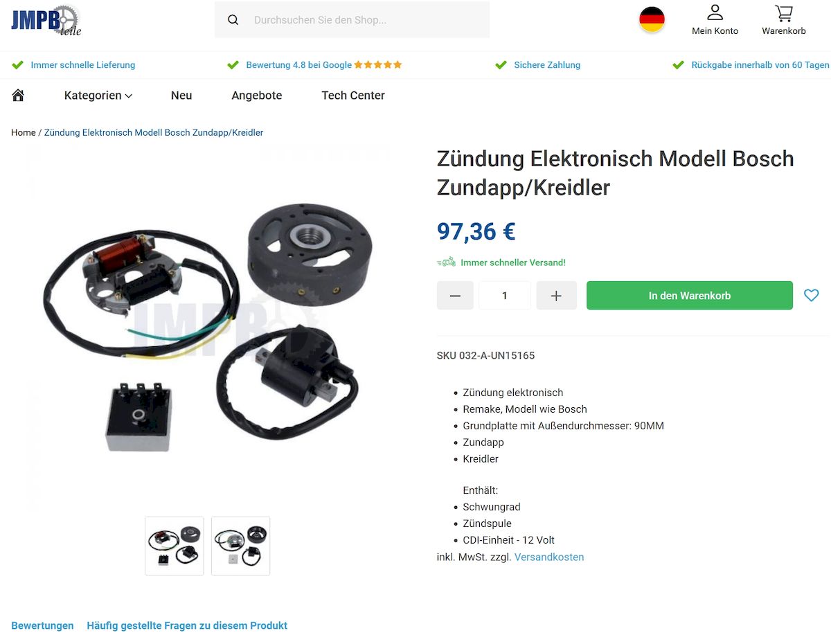The width and height of the screenshot is (831, 644).
Task: Open the home icon in navigation bar
Action: (18, 95)
